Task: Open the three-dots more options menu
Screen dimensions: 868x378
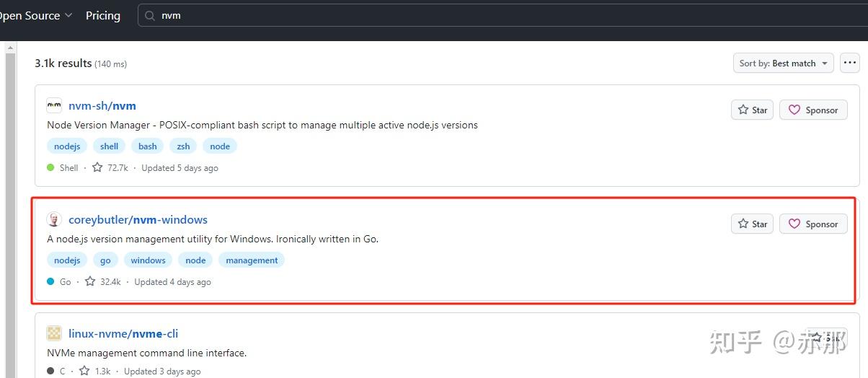Action: (849, 63)
